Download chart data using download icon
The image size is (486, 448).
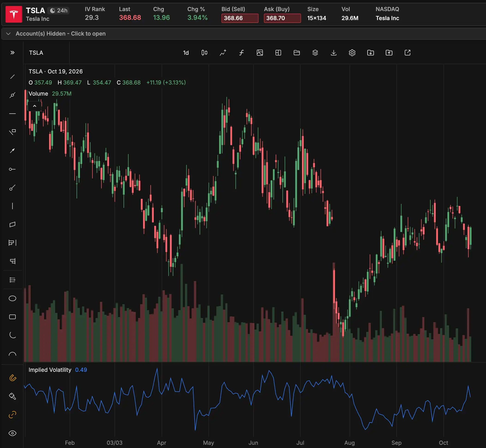[334, 53]
